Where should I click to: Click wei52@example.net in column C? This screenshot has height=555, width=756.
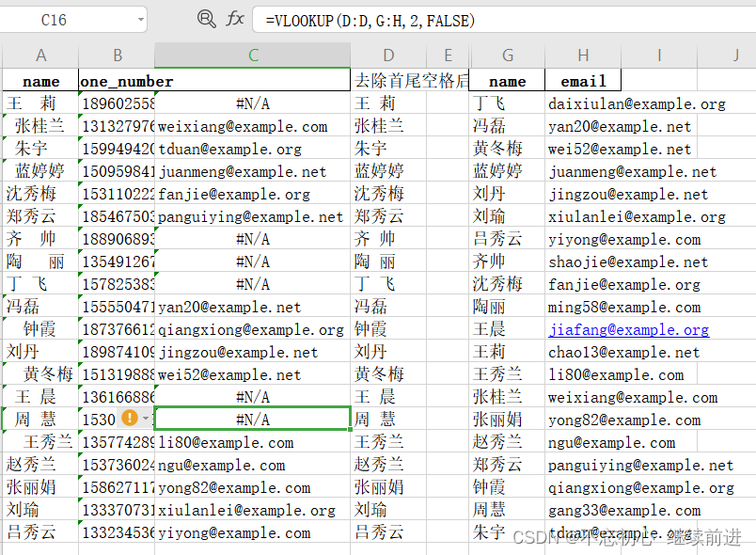point(253,374)
